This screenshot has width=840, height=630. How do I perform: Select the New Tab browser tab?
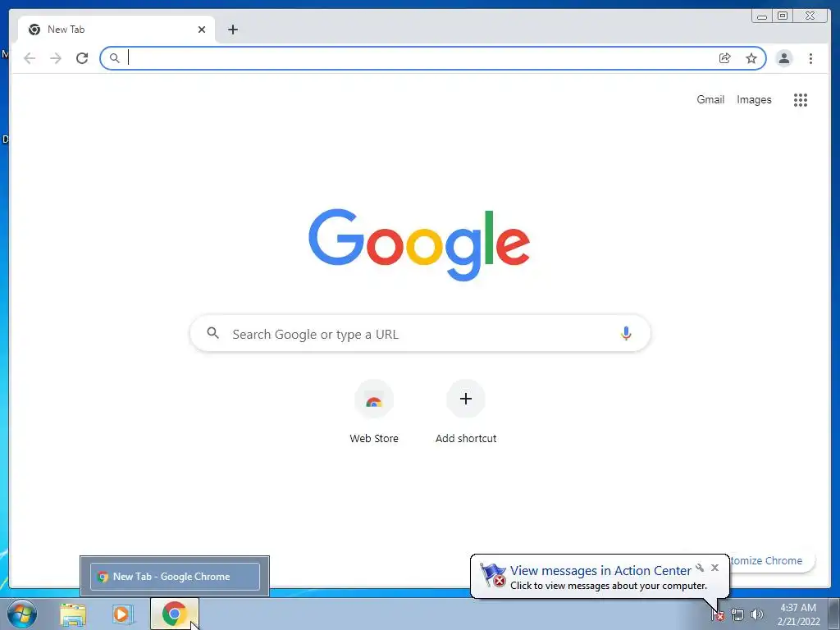(x=116, y=30)
